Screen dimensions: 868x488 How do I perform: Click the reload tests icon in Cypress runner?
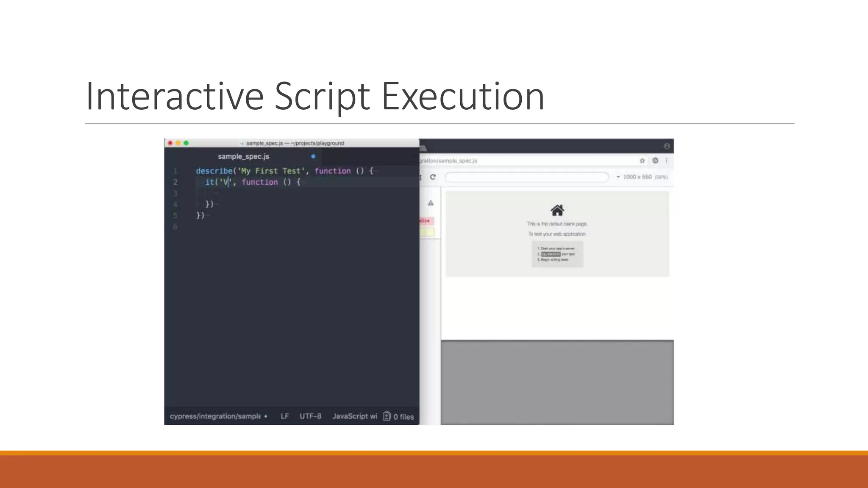pos(433,177)
